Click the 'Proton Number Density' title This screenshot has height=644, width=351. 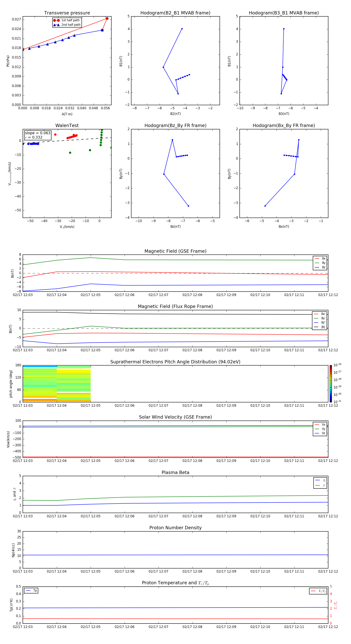click(175, 528)
